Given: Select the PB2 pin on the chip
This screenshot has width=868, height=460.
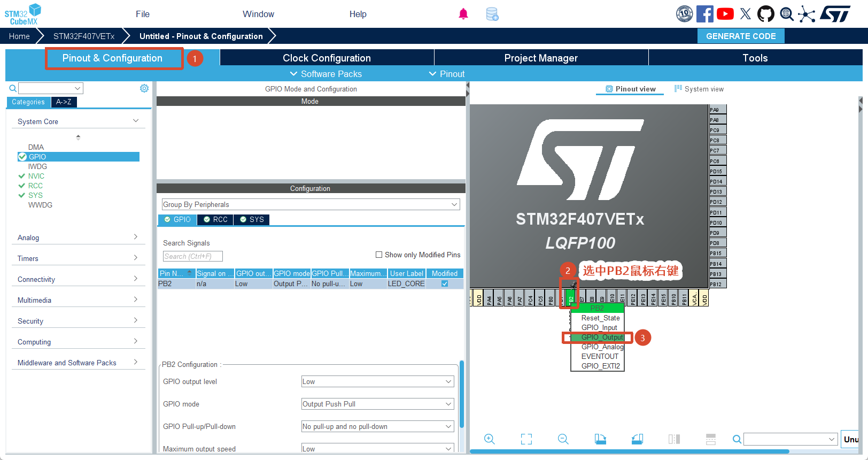Looking at the screenshot, I should pos(571,297).
